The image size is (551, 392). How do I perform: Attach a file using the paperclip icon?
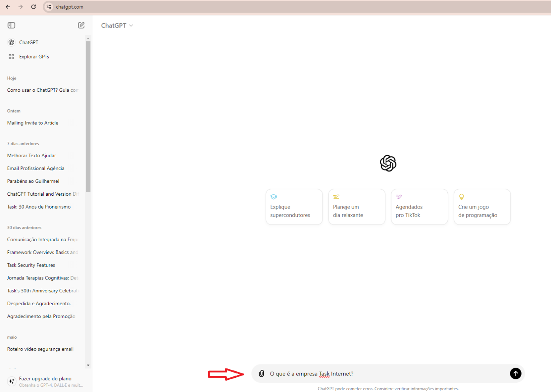262,373
